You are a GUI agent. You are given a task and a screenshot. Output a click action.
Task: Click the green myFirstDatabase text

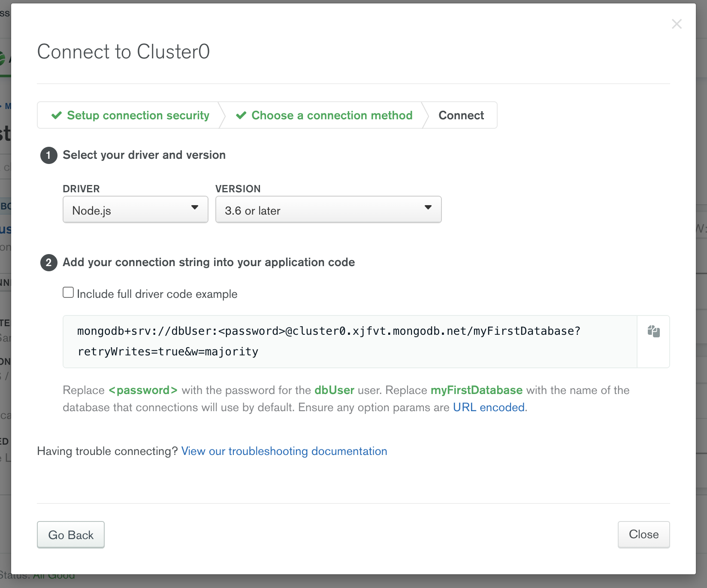tap(477, 390)
